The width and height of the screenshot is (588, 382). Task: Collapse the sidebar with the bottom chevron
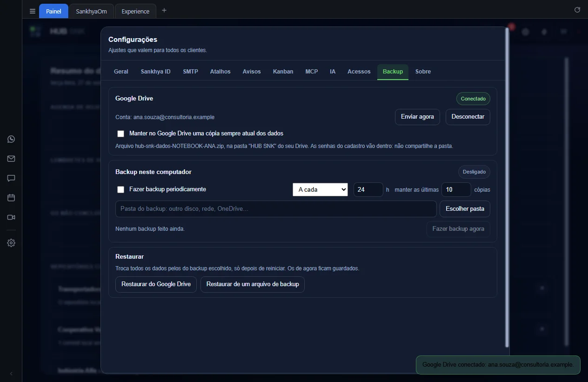(x=11, y=374)
